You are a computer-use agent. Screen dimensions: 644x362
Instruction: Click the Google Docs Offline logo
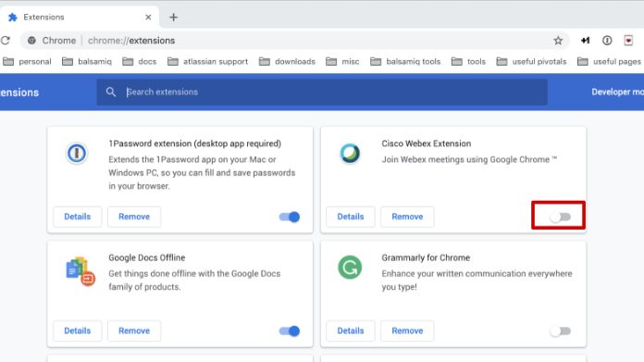tap(80, 271)
